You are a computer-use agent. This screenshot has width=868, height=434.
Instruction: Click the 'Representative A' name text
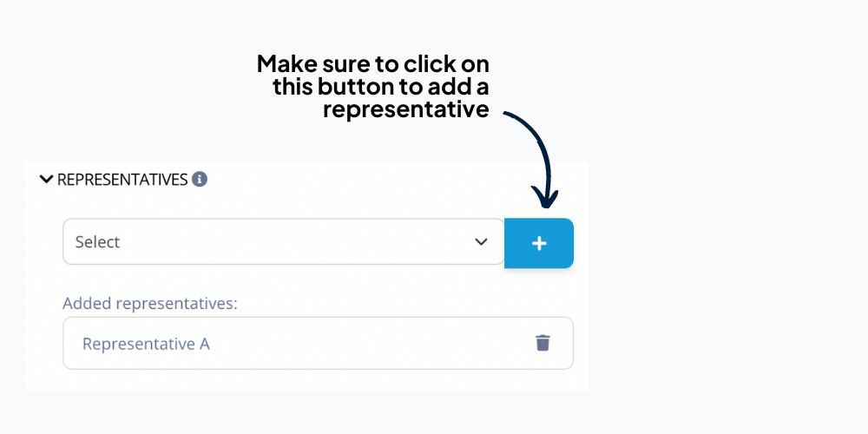146,344
